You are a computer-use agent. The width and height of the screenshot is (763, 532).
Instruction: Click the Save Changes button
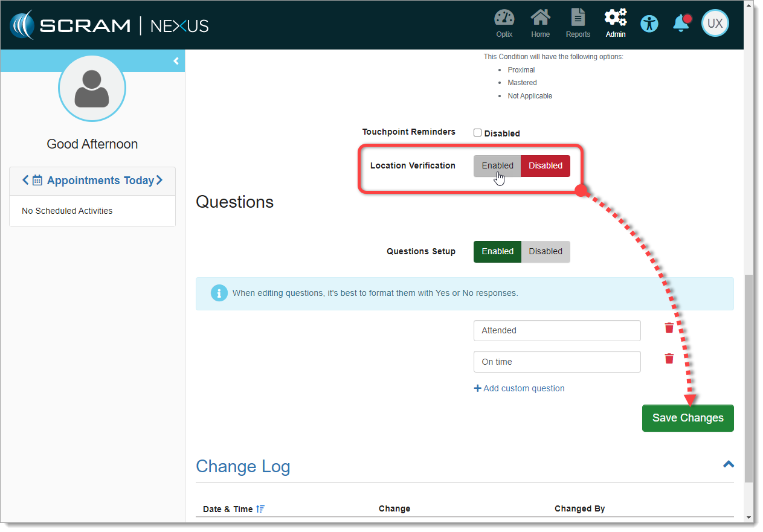click(x=687, y=418)
